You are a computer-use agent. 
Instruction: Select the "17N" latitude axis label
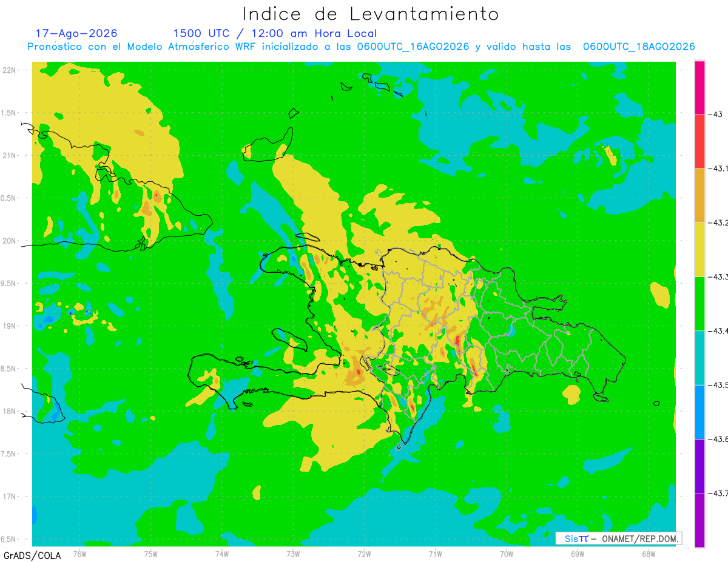[10, 497]
